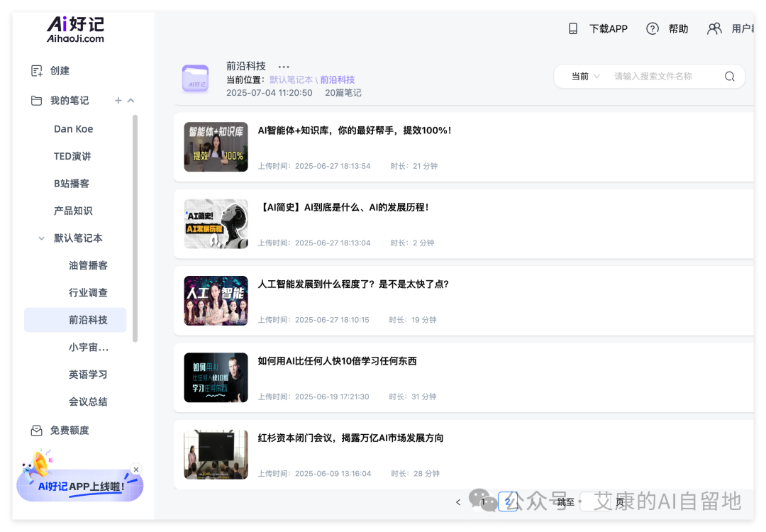Click the plus icon to add a new notebook
Viewport: 766px width, 532px height.
tap(118, 100)
